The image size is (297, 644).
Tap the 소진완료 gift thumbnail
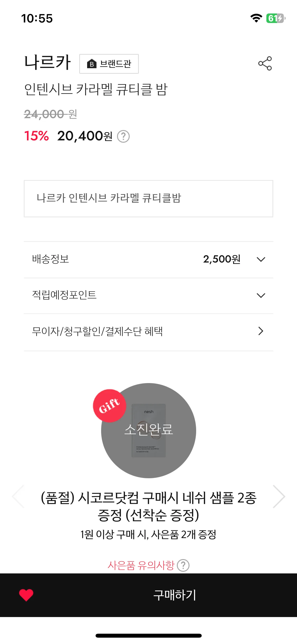coord(149,430)
